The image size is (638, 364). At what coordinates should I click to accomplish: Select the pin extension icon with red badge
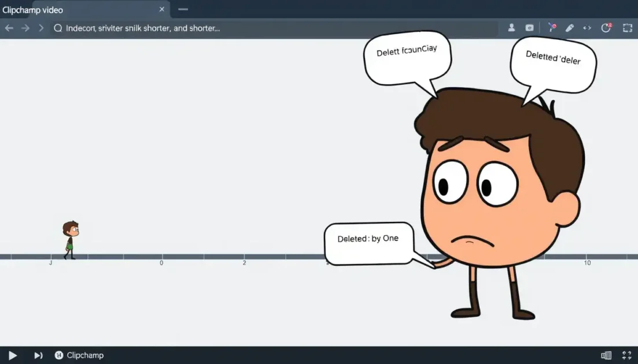point(552,28)
